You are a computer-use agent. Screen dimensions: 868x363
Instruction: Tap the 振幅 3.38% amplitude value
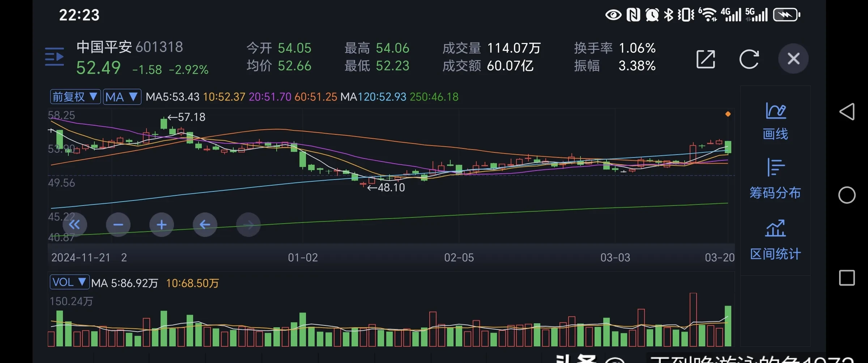coord(615,66)
